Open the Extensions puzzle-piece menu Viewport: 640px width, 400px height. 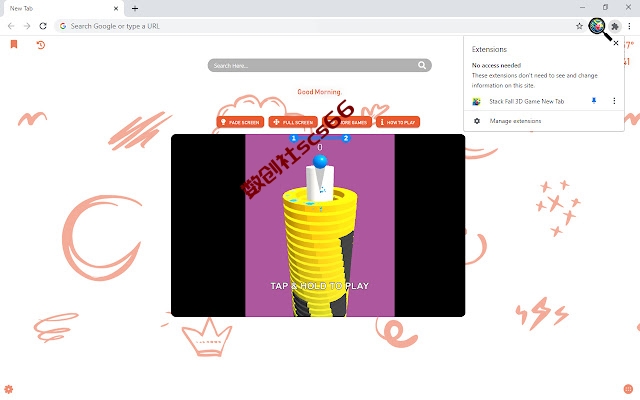[x=615, y=26]
